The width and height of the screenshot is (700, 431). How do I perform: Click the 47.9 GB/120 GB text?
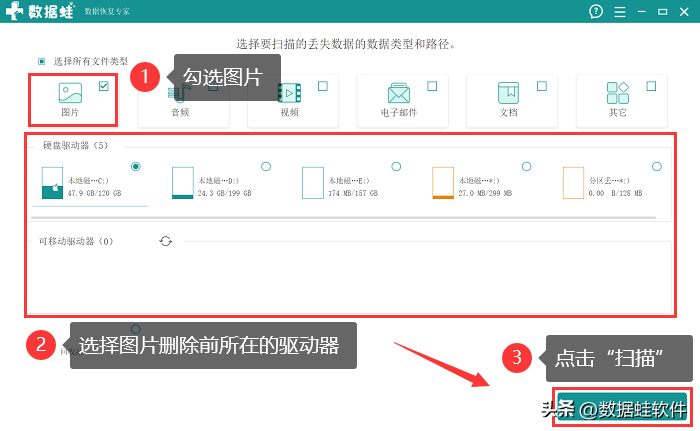95,193
